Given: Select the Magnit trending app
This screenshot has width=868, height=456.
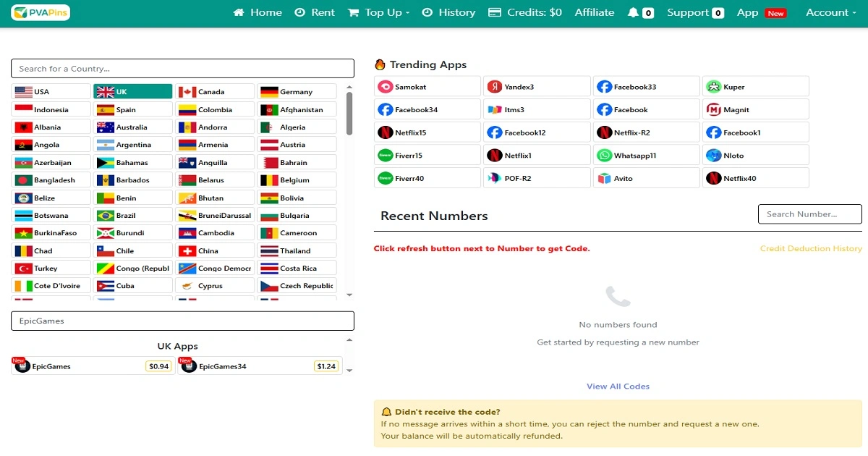Looking at the screenshot, I should point(756,109).
